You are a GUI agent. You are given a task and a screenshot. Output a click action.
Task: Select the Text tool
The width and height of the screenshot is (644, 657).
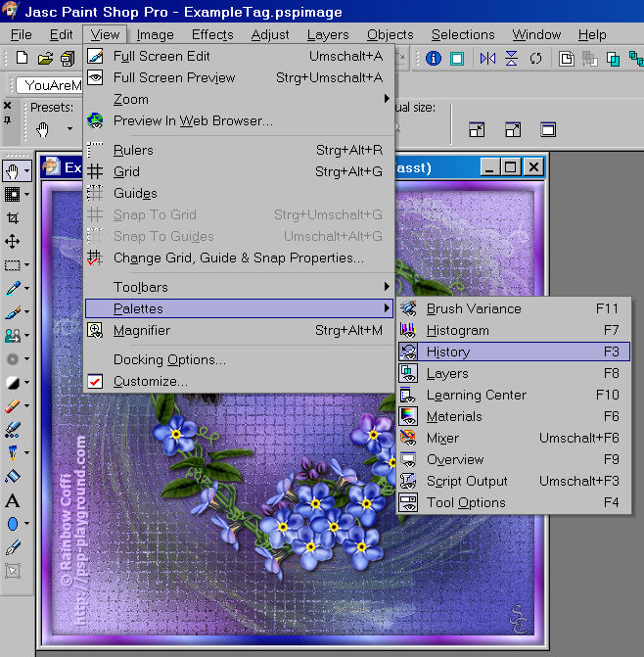(13, 500)
